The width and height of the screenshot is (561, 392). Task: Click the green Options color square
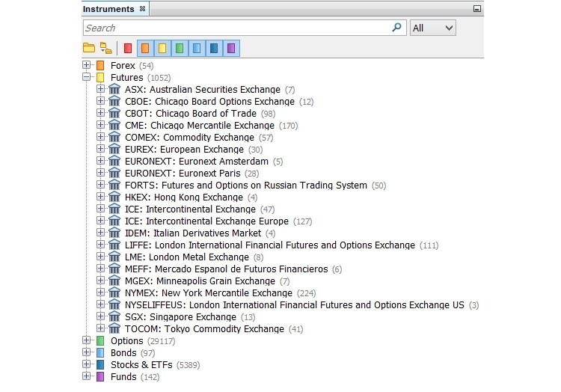point(100,340)
